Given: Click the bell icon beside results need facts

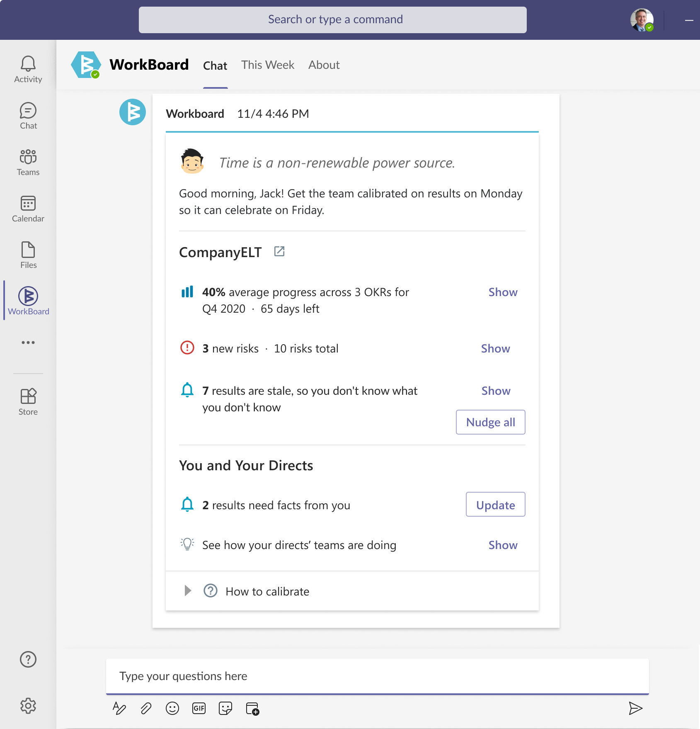Looking at the screenshot, I should point(187,504).
